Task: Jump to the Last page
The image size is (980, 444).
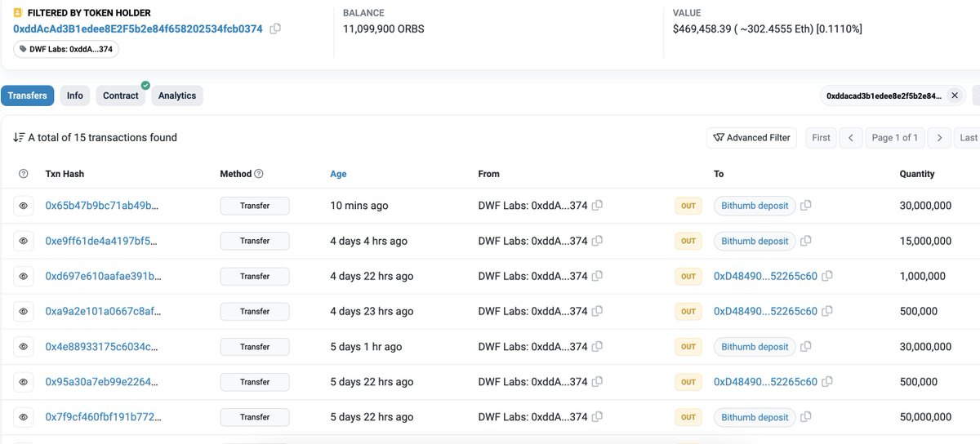Action: (968, 138)
